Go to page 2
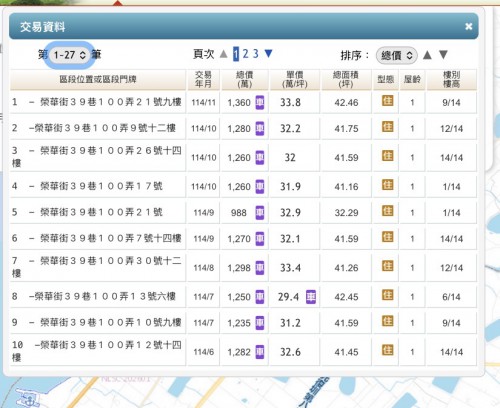Screen dimensions: 500x408 click(x=245, y=54)
